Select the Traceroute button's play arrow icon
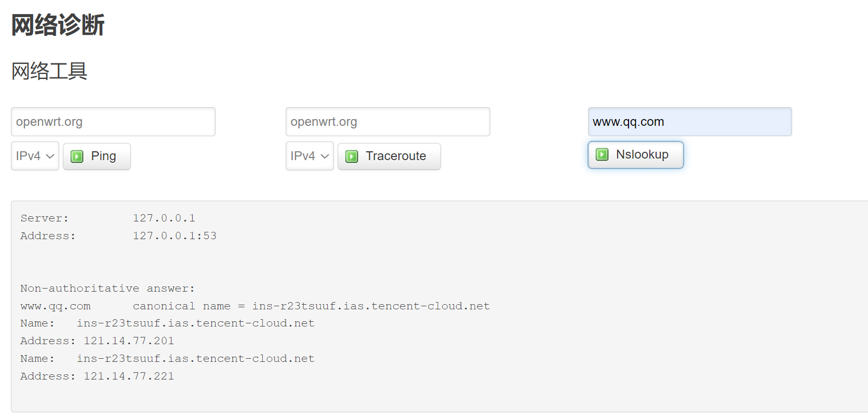The height and width of the screenshot is (418, 868). click(x=352, y=156)
